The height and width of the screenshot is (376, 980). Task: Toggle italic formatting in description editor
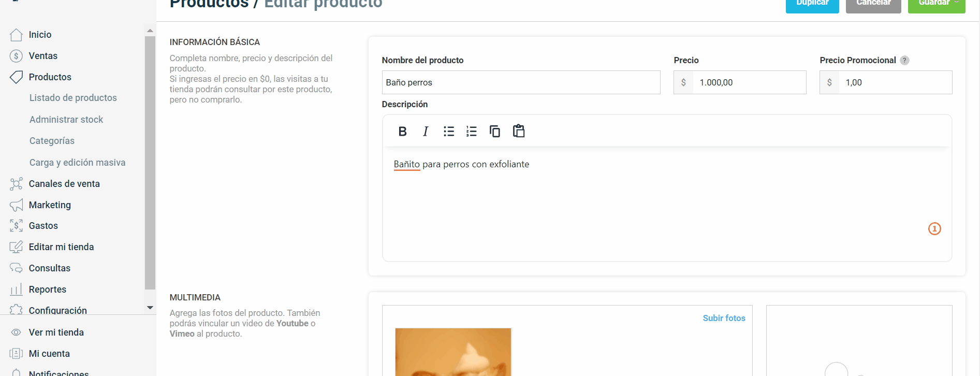pyautogui.click(x=425, y=132)
